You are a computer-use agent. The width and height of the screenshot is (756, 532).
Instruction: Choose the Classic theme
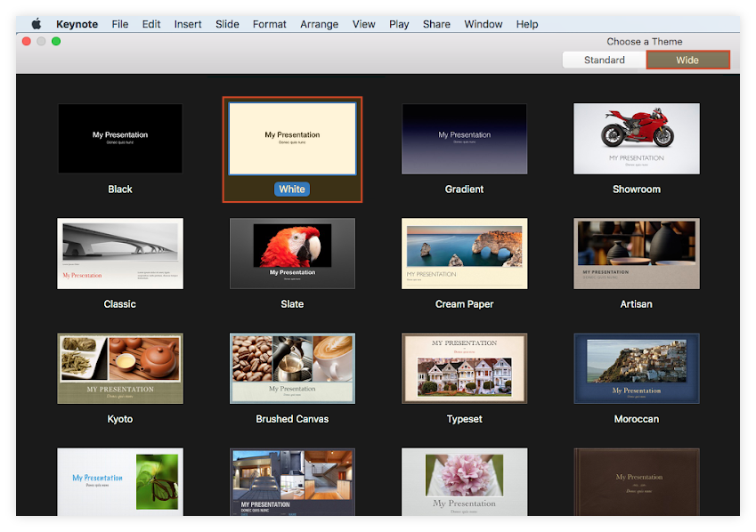[119, 254]
